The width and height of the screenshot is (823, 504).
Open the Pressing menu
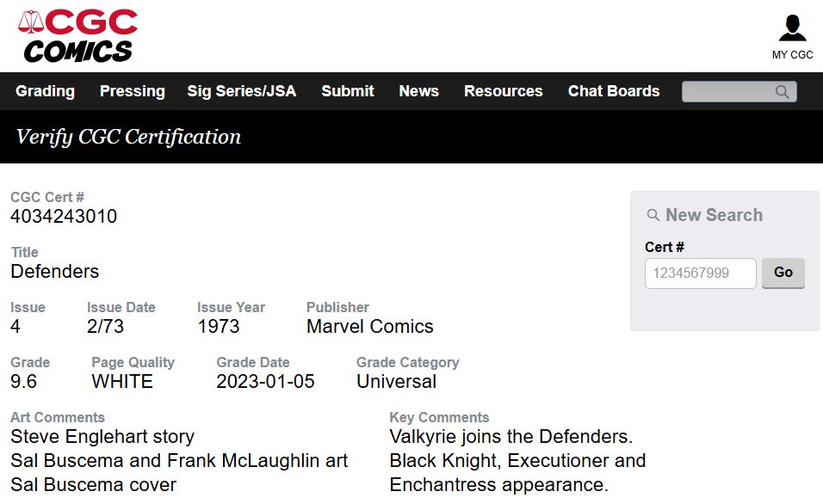(x=132, y=91)
